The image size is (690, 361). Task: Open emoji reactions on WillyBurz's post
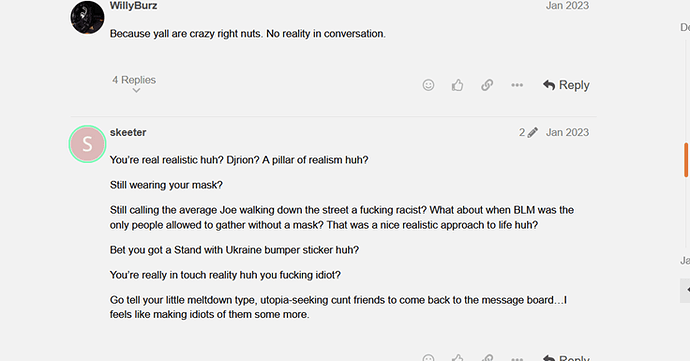[428, 85]
